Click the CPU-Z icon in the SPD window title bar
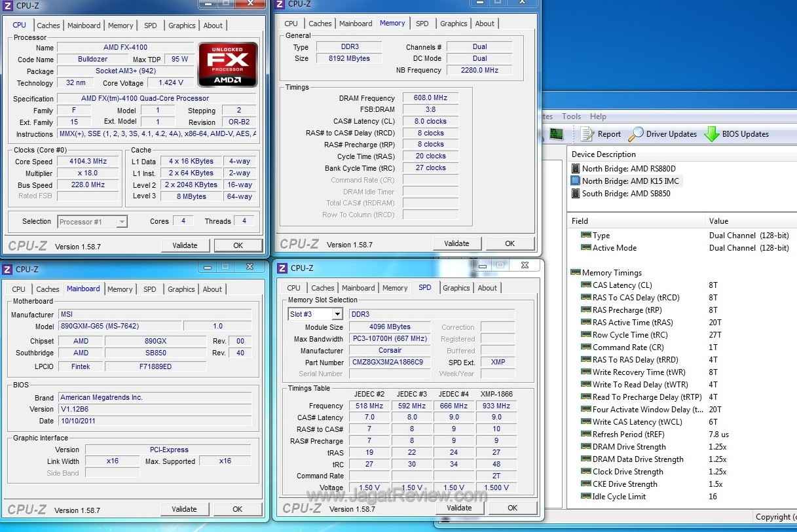797x532 pixels. pyautogui.click(x=282, y=268)
